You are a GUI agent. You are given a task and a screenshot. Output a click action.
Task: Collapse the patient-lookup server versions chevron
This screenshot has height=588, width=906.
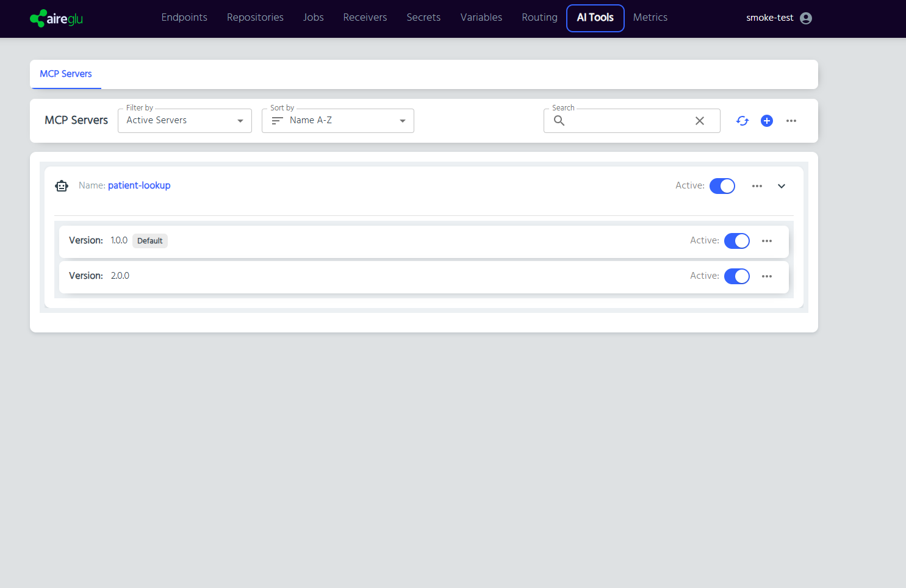coord(782,186)
